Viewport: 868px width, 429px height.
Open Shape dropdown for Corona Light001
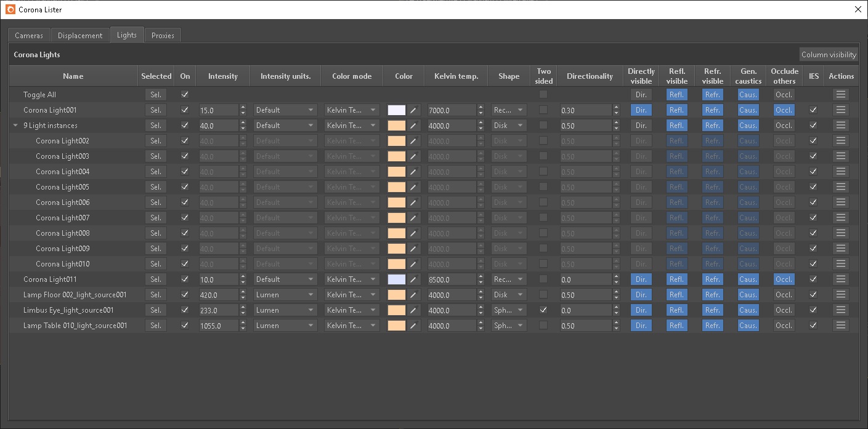[509, 110]
